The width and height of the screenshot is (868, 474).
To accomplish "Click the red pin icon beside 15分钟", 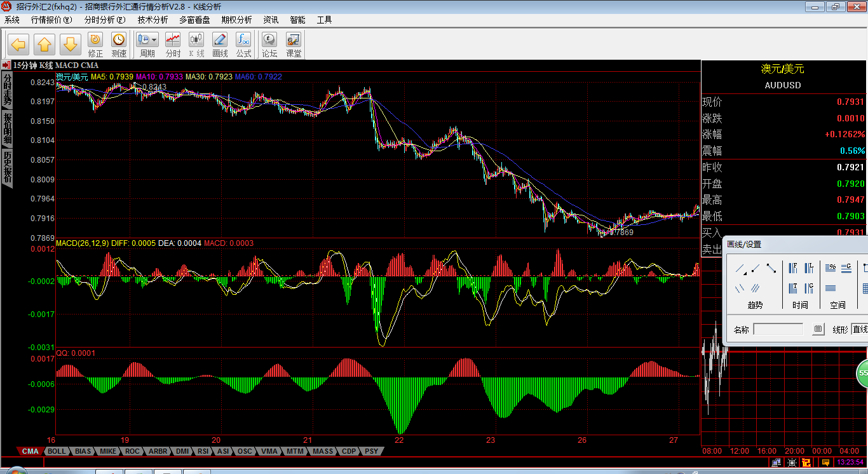I will (x=6, y=65).
